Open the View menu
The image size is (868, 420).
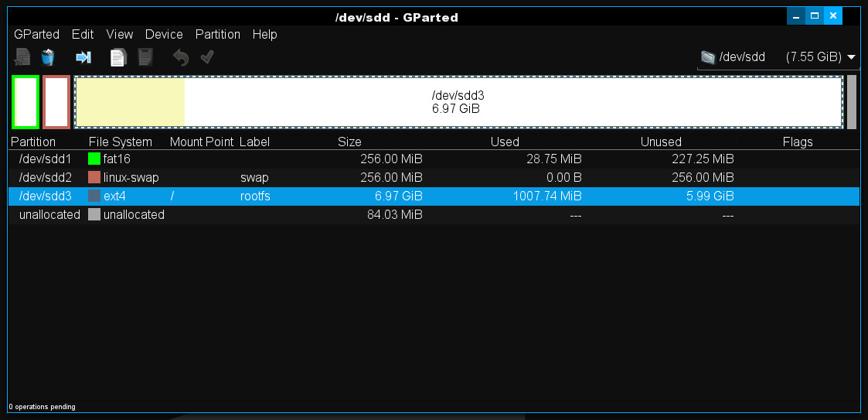(119, 35)
